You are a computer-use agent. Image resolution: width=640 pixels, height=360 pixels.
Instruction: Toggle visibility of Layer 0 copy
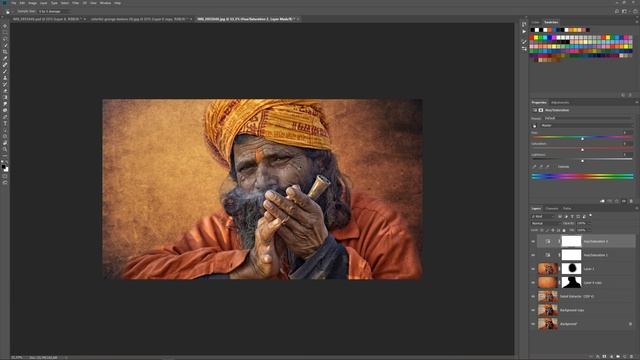(x=533, y=283)
